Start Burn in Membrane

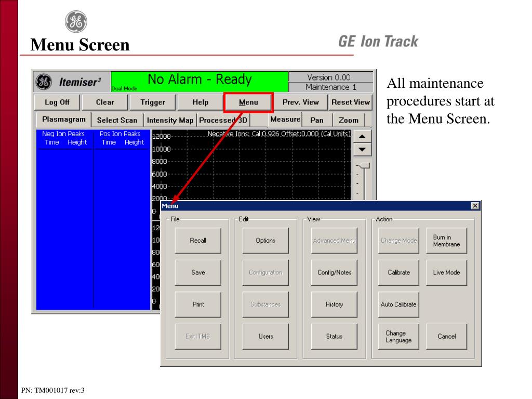(446, 241)
